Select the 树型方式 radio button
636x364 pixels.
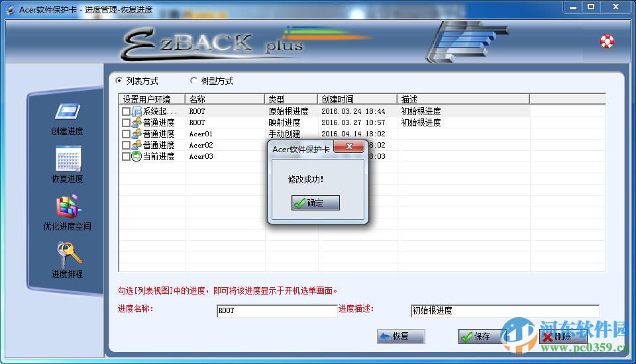point(194,81)
